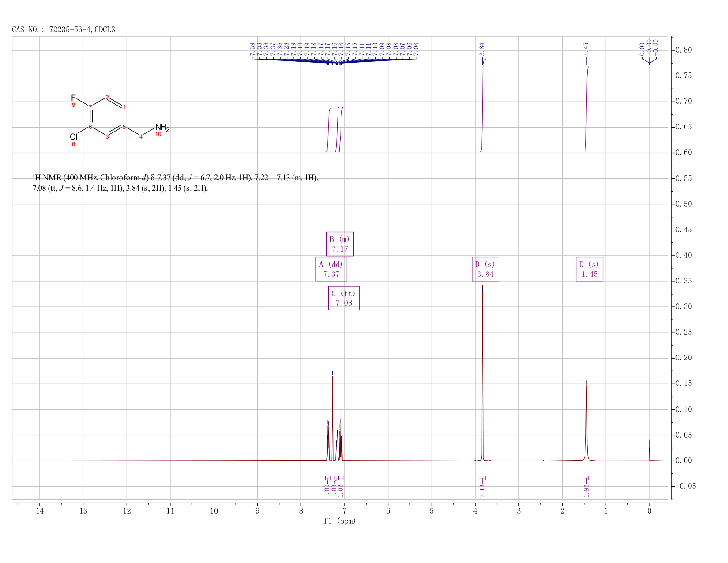The height and width of the screenshot is (563, 728).
Task: Click the integral curve above 3.84 peak
Action: tap(483, 106)
